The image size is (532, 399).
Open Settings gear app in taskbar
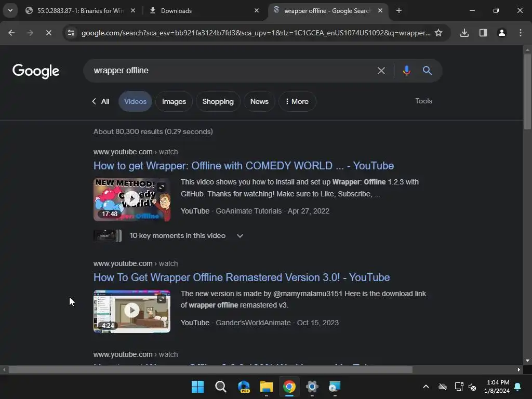[312, 387]
